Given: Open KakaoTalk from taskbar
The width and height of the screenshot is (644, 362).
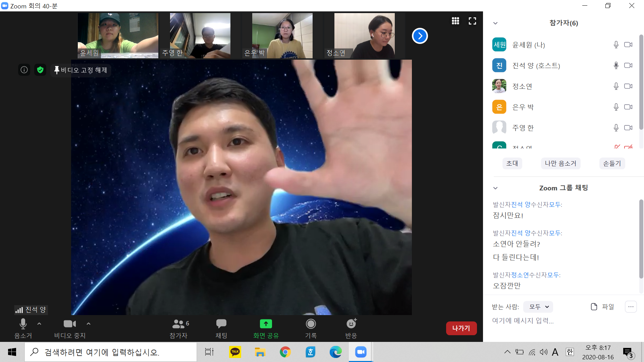Looking at the screenshot, I should (x=235, y=352).
